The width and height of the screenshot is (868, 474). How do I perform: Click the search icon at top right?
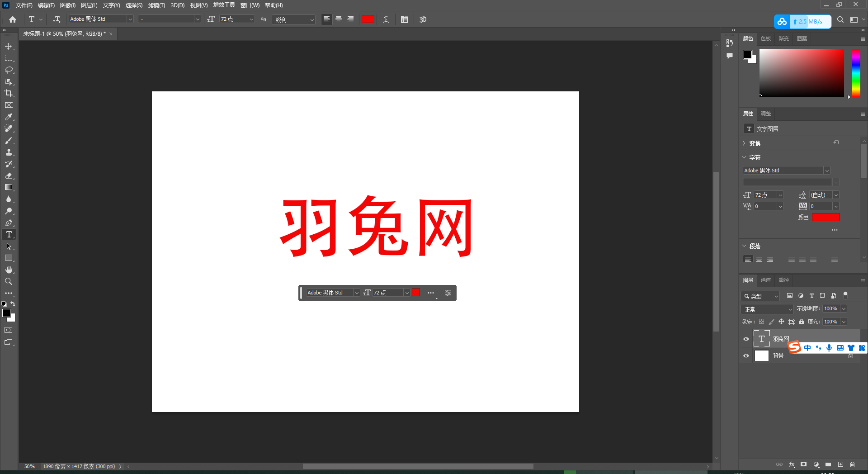click(x=840, y=20)
